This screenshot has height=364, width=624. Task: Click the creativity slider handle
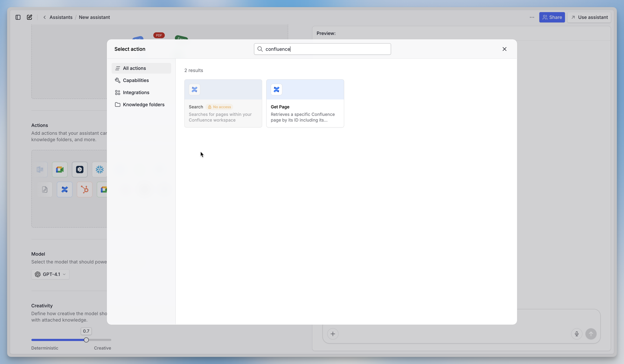86,340
